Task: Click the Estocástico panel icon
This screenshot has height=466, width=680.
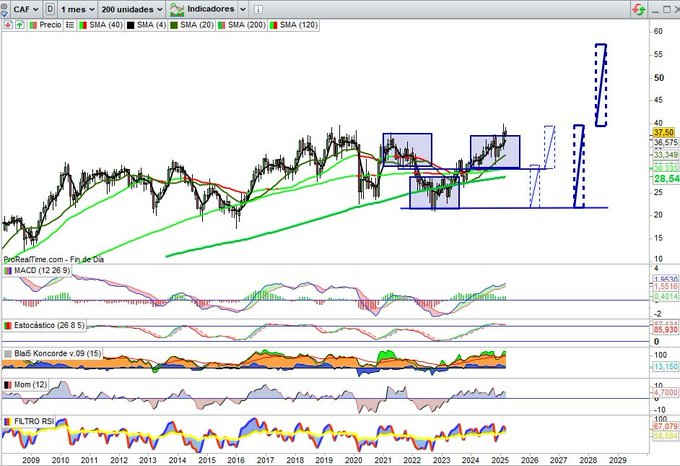Action: pos(8,325)
